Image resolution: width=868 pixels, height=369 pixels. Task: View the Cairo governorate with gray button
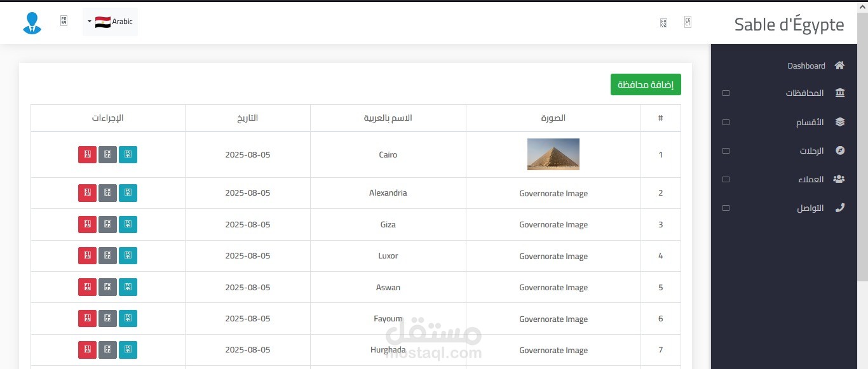tap(107, 154)
